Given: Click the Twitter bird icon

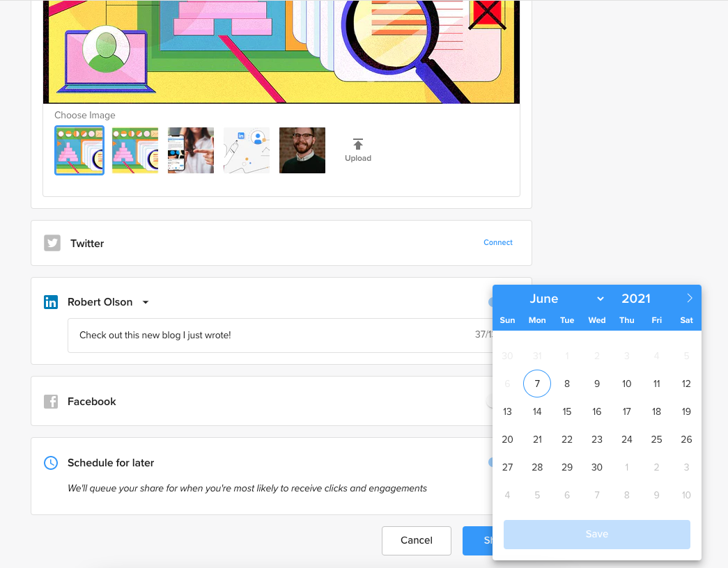Looking at the screenshot, I should click(52, 242).
